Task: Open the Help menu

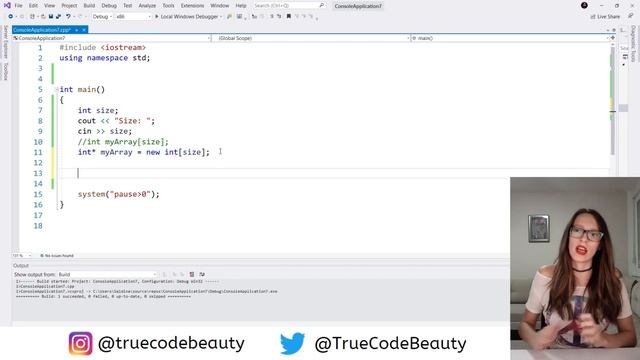Action: [x=241, y=6]
